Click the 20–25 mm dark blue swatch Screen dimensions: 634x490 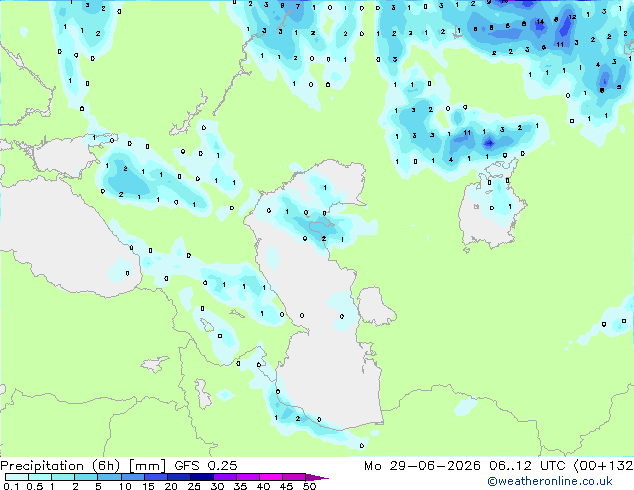(178, 477)
